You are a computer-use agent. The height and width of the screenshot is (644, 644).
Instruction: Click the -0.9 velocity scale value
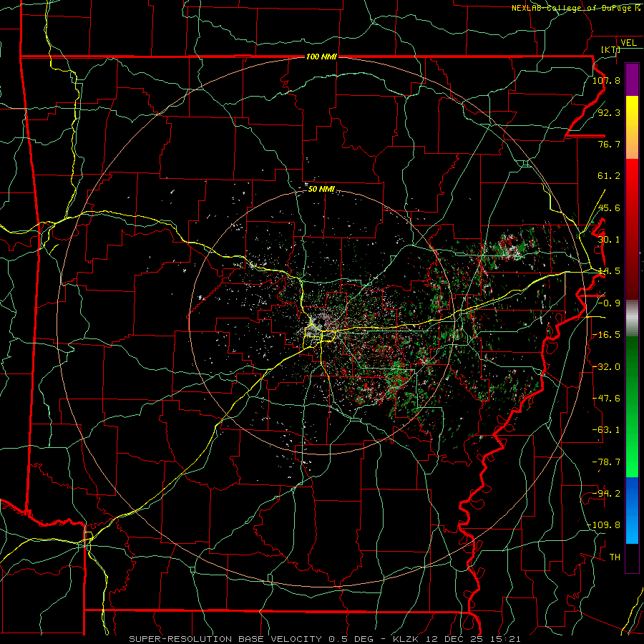[x=609, y=303]
